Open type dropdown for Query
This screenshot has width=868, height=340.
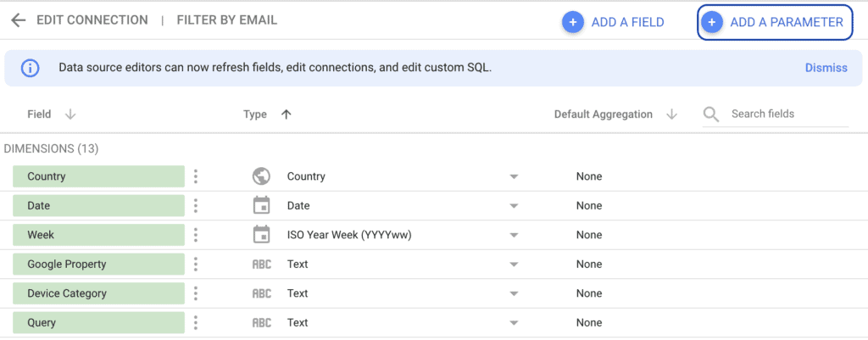pos(514,323)
